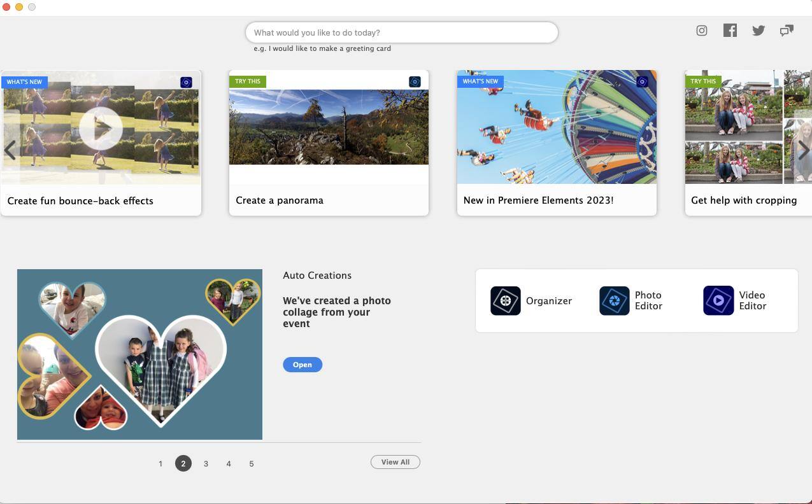Launch the Photo Editor app icon
Screen dimensions: 812x504
(x=614, y=301)
